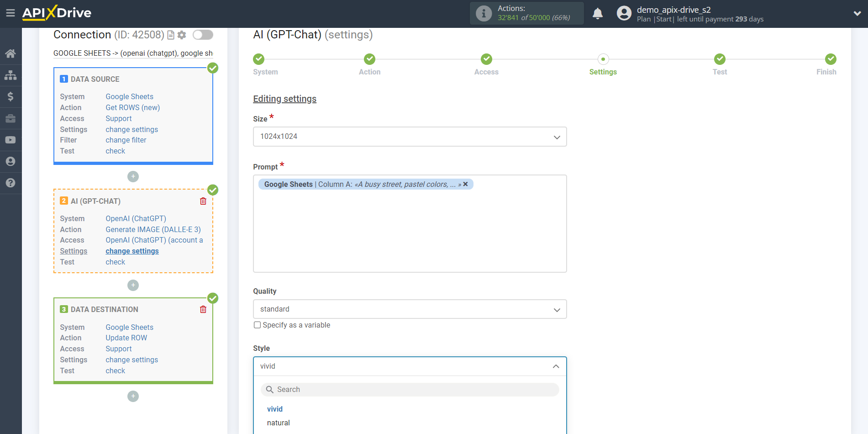Click change filter link
The height and width of the screenshot is (434, 868).
[126, 140]
